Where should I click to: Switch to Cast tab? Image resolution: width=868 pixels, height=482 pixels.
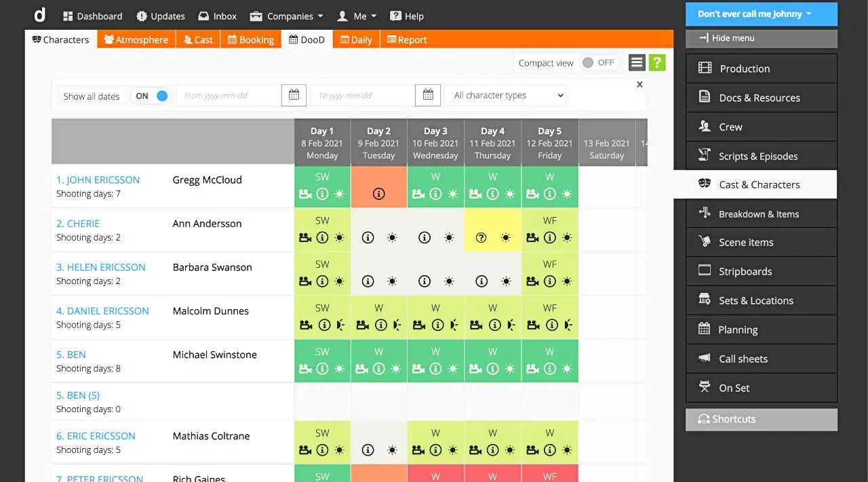[198, 39]
